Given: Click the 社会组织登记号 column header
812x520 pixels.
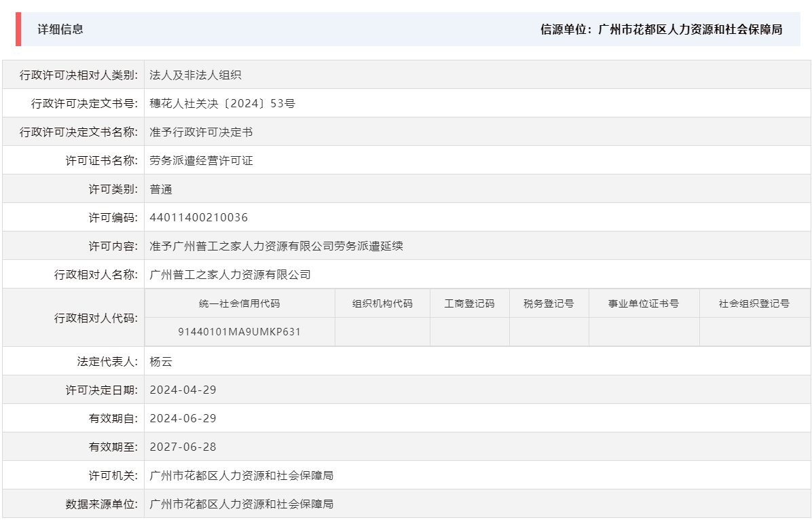Looking at the screenshot, I should [754, 303].
